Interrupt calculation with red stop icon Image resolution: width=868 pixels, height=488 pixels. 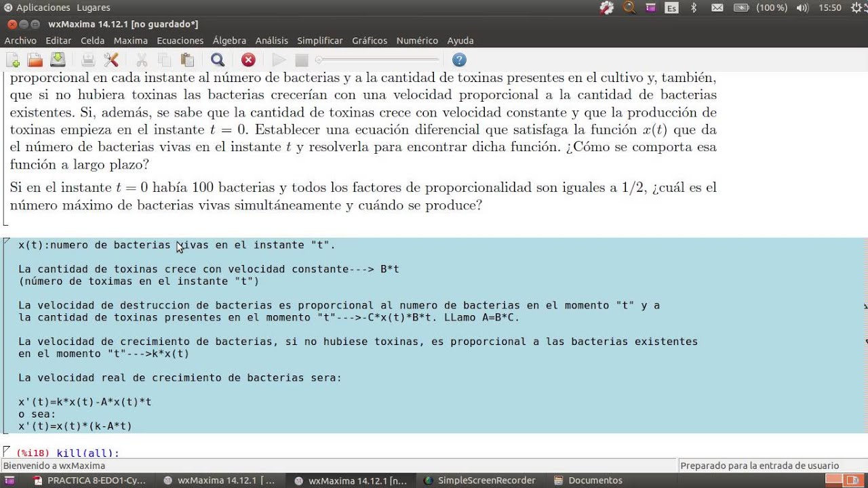pos(248,60)
